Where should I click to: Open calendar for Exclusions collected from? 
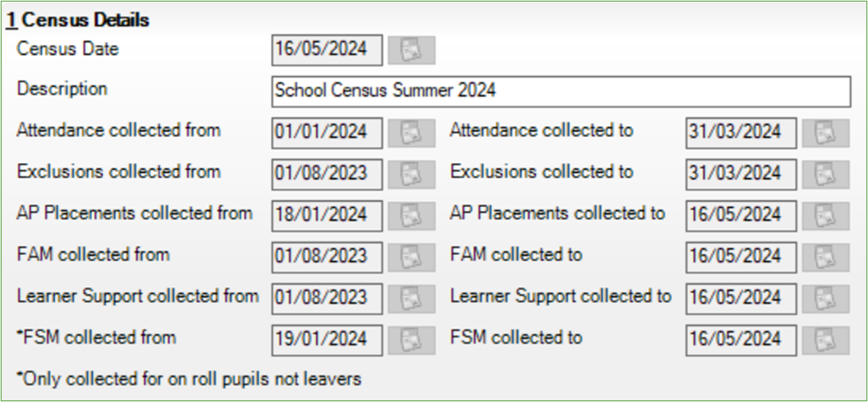tap(412, 174)
